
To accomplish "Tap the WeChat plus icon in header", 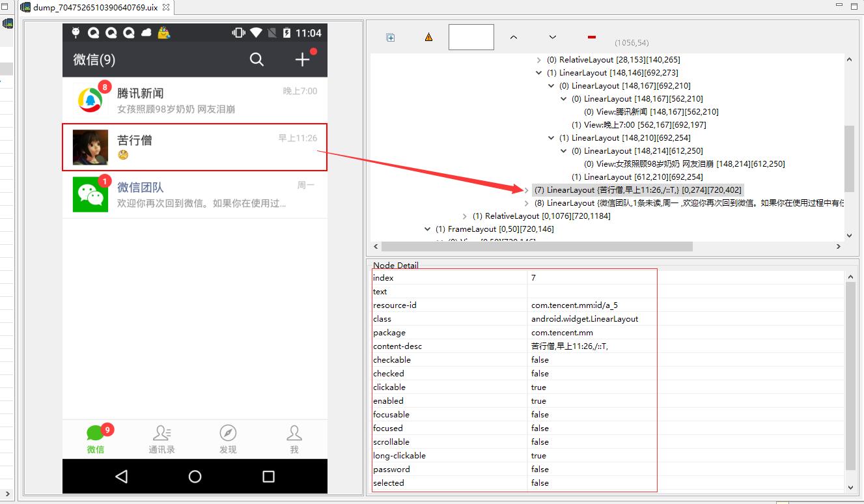I will pyautogui.click(x=303, y=59).
